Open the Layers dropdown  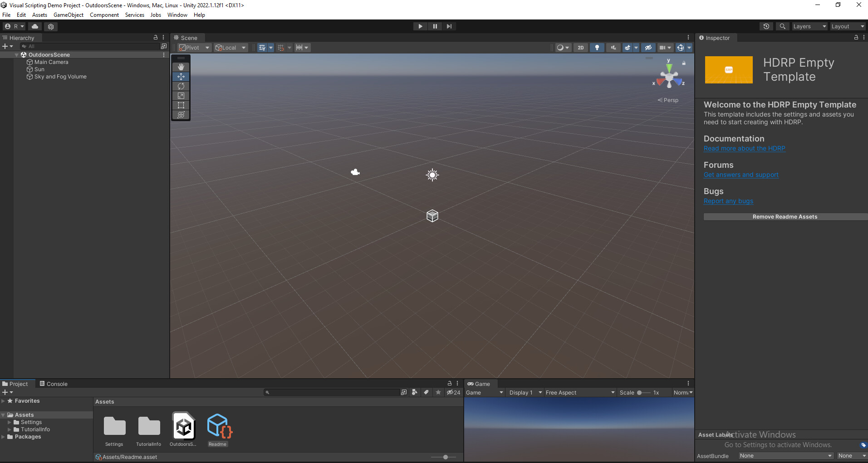(809, 26)
